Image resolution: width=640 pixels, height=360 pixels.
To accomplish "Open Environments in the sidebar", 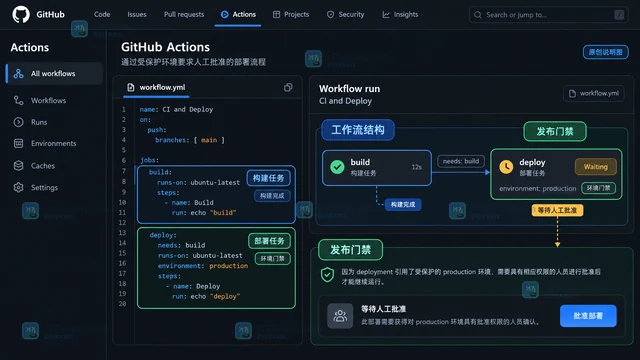I will (x=53, y=143).
